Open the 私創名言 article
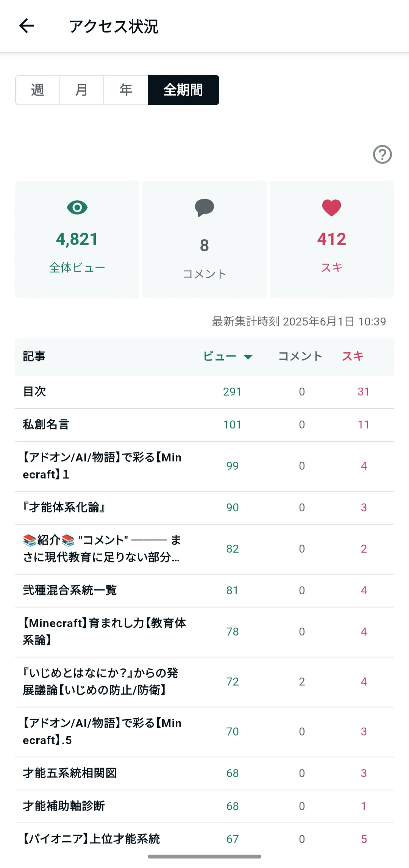Screen dimensions: 409x868 204,425
